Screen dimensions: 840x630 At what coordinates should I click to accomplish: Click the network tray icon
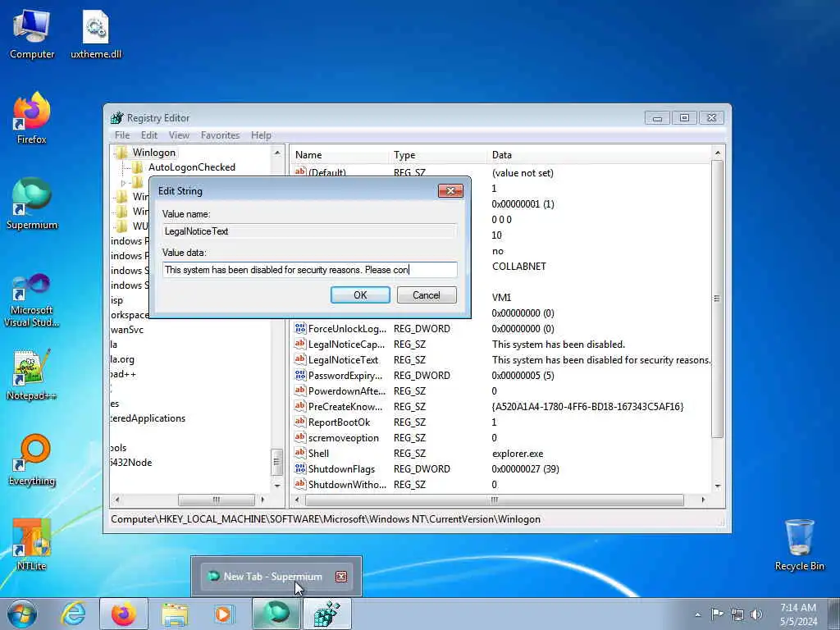coord(737,614)
